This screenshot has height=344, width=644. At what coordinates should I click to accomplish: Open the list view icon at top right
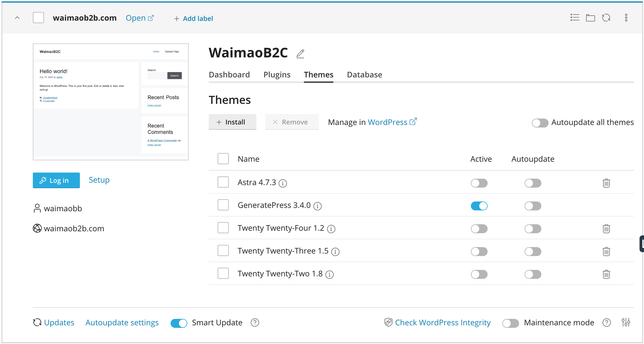(575, 17)
